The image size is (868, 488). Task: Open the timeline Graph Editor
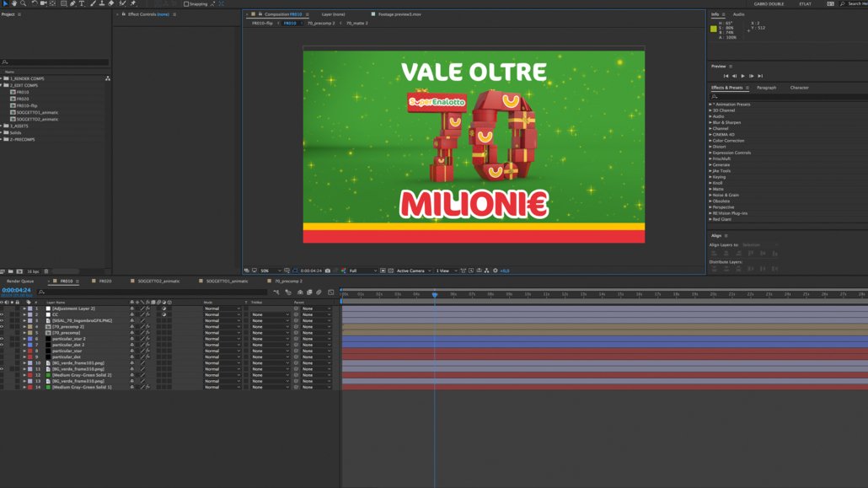pos(331,292)
